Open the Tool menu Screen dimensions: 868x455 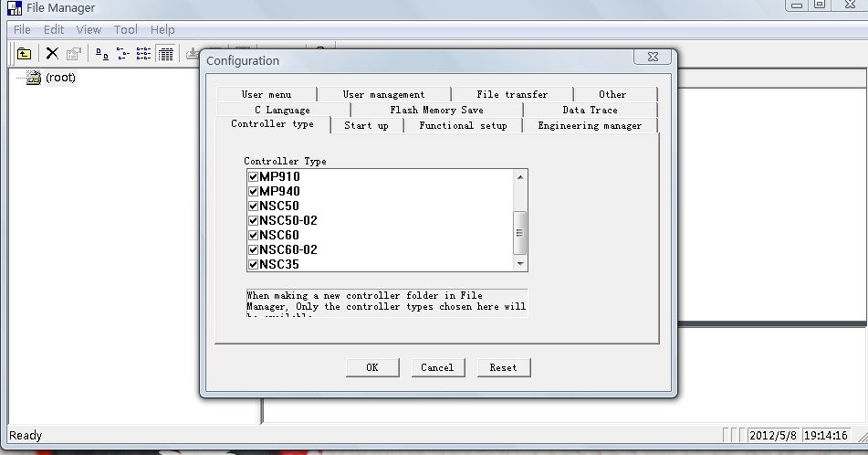126,29
